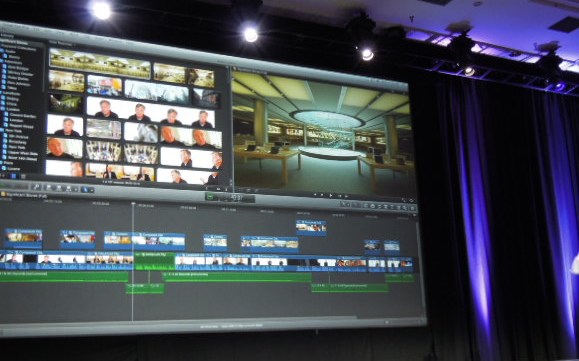
Task: Open the tool pop-up arrow beside Select tool
Action: (x=92, y=190)
